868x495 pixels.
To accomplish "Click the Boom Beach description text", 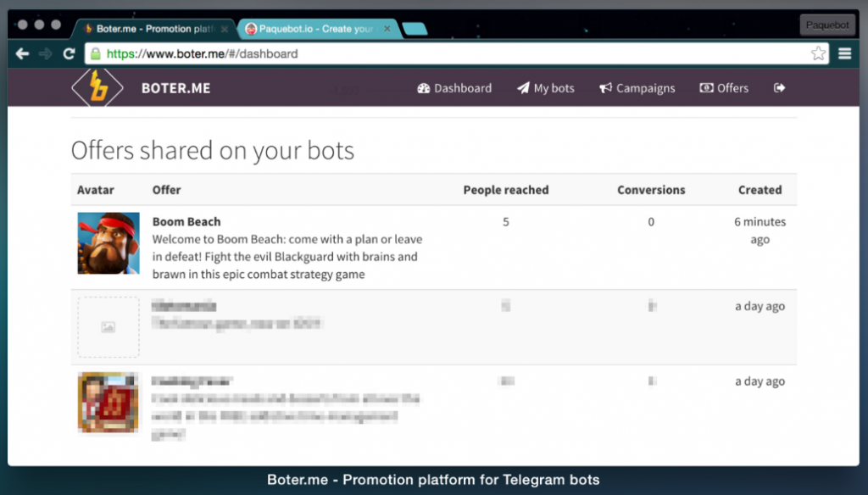I will coord(287,256).
